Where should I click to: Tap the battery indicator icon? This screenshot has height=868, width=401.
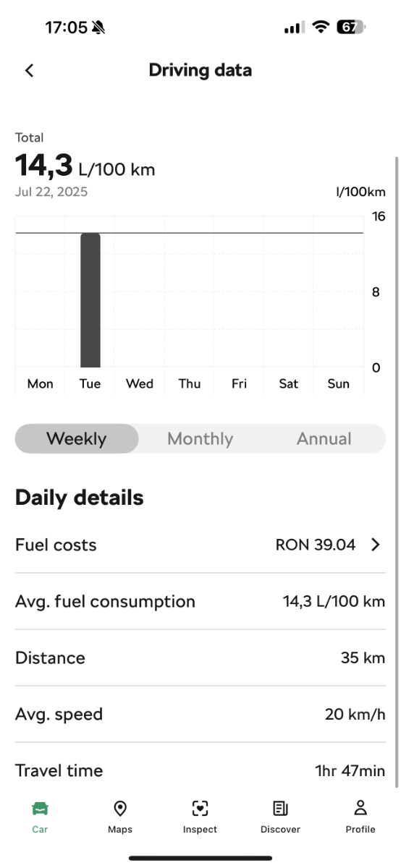351,27
